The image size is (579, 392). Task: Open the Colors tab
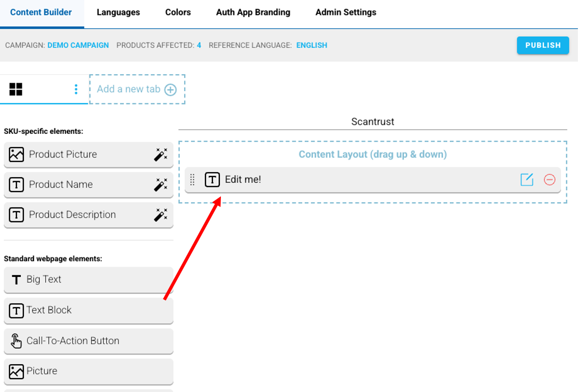coord(178,12)
